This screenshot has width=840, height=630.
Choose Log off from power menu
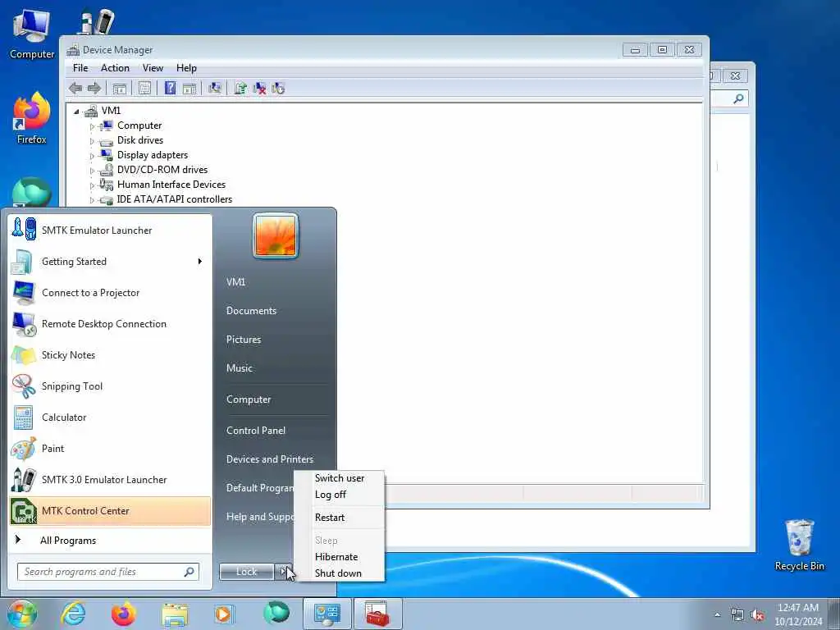(340, 495)
